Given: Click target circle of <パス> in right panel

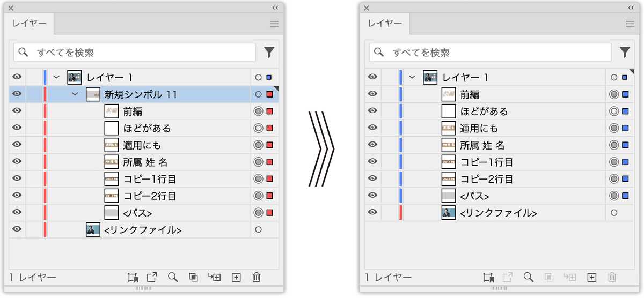Looking at the screenshot, I should (614, 196).
